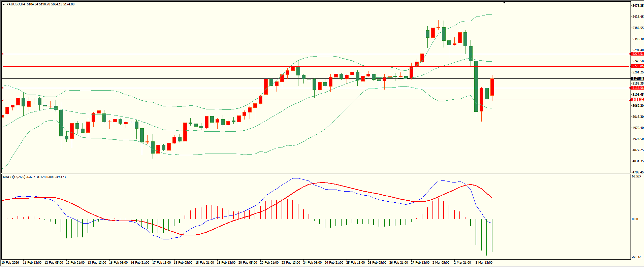
Task: Select the 5086.22 horizontal line left handle
Action: (2, 100)
